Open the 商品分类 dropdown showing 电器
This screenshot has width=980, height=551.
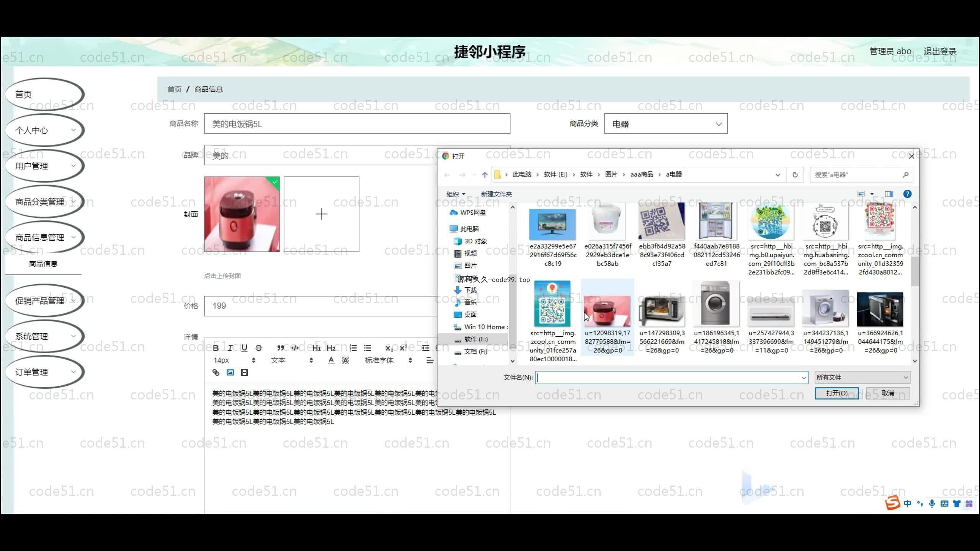coord(666,124)
